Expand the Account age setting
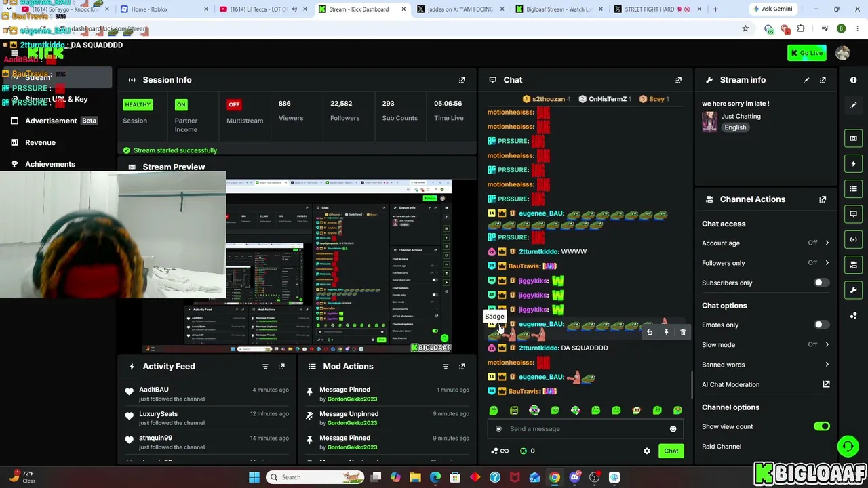Viewport: 868px width, 488px height. pos(766,243)
